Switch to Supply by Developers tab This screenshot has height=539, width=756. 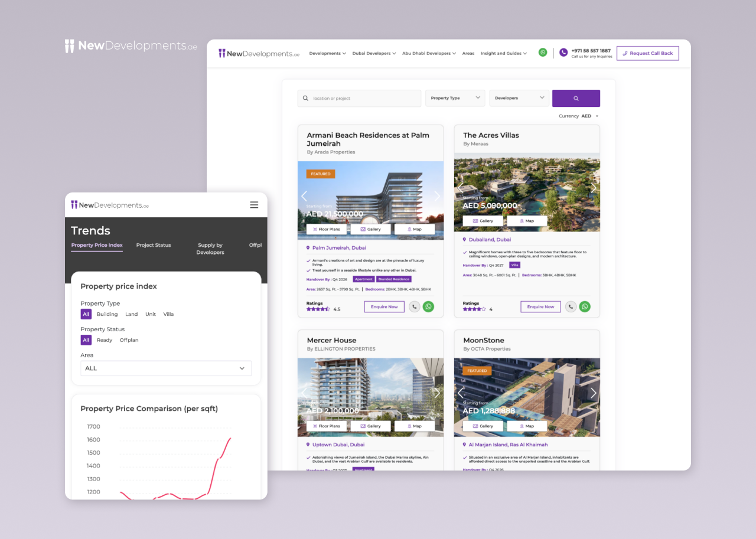pos(210,249)
